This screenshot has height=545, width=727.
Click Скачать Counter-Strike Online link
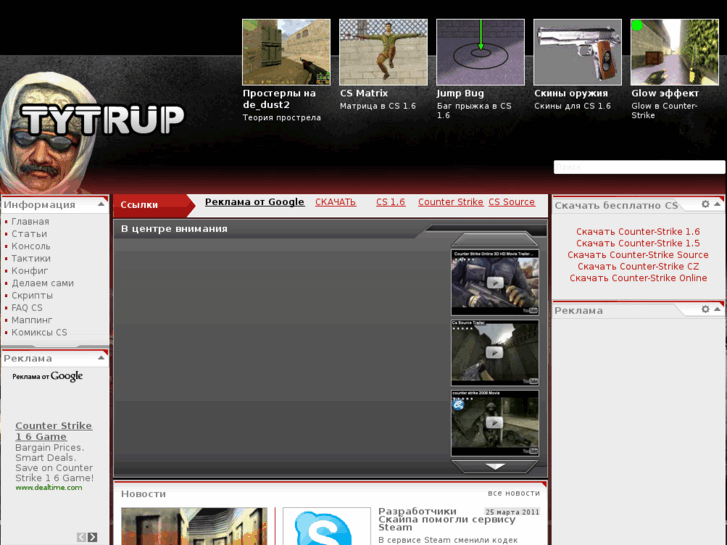[x=638, y=278]
